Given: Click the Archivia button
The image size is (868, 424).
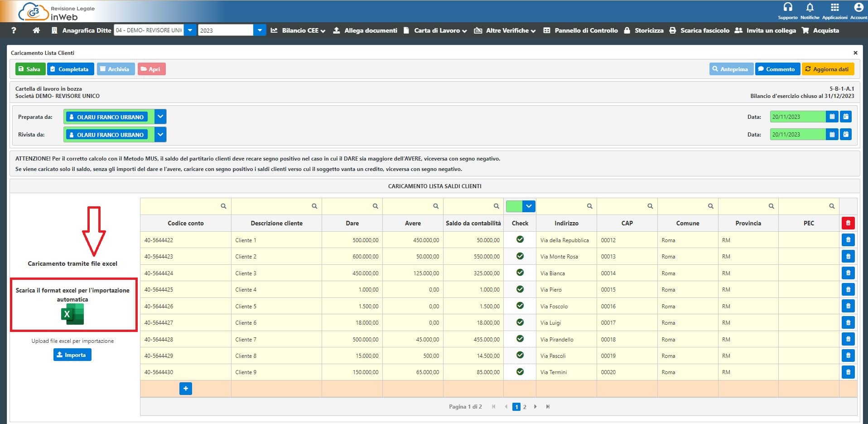Looking at the screenshot, I should point(116,69).
